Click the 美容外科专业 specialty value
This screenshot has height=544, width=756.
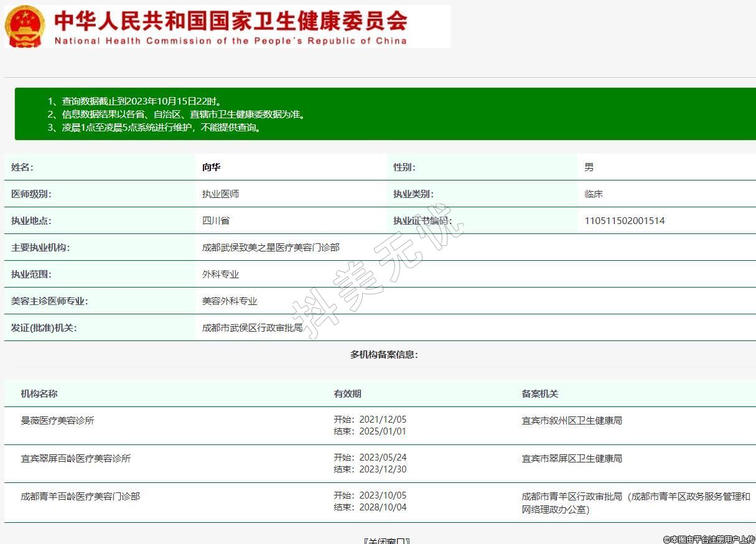coord(230,301)
